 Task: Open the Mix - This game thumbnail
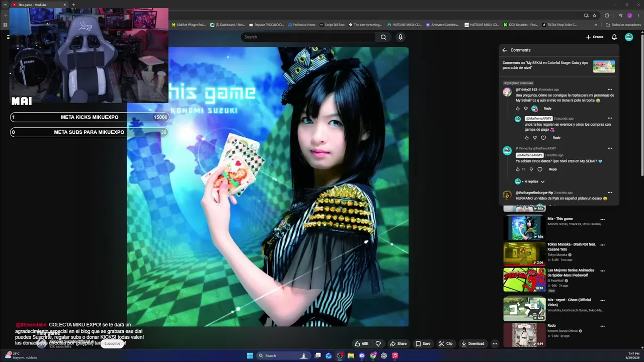524,228
